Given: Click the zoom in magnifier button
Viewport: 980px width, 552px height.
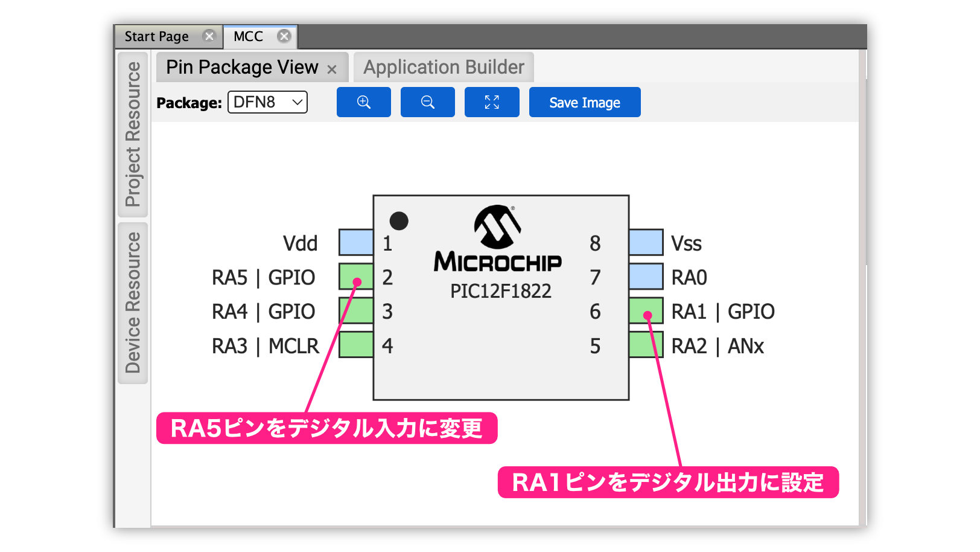Looking at the screenshot, I should click(x=363, y=102).
